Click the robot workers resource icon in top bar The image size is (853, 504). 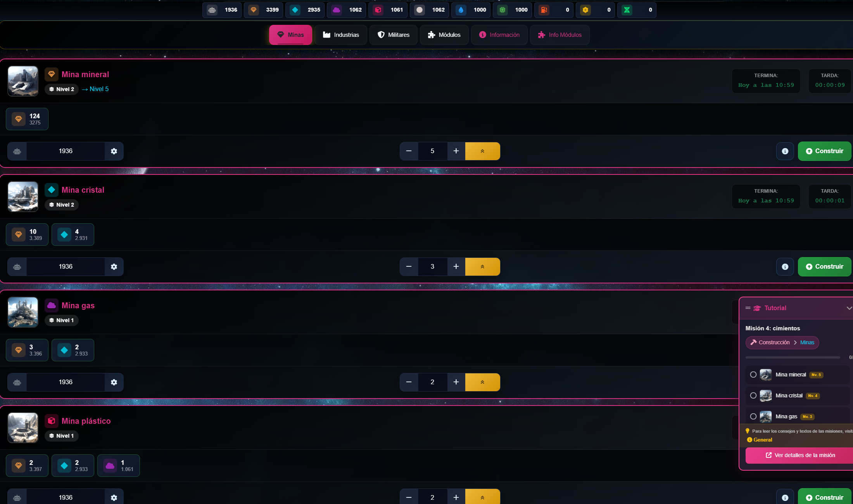(x=212, y=10)
